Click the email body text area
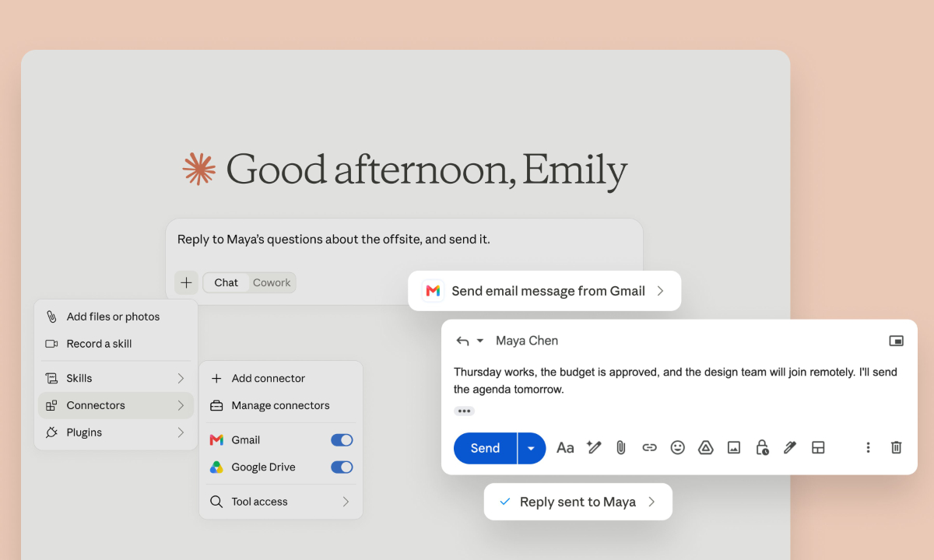Image resolution: width=934 pixels, height=560 pixels. click(676, 381)
